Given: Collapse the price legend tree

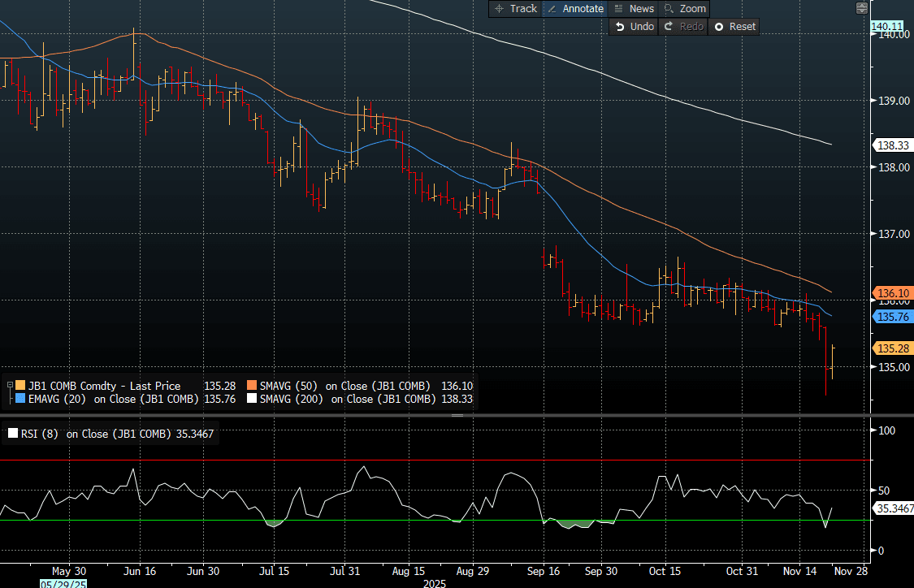Looking at the screenshot, I should pyautogui.click(x=10, y=386).
